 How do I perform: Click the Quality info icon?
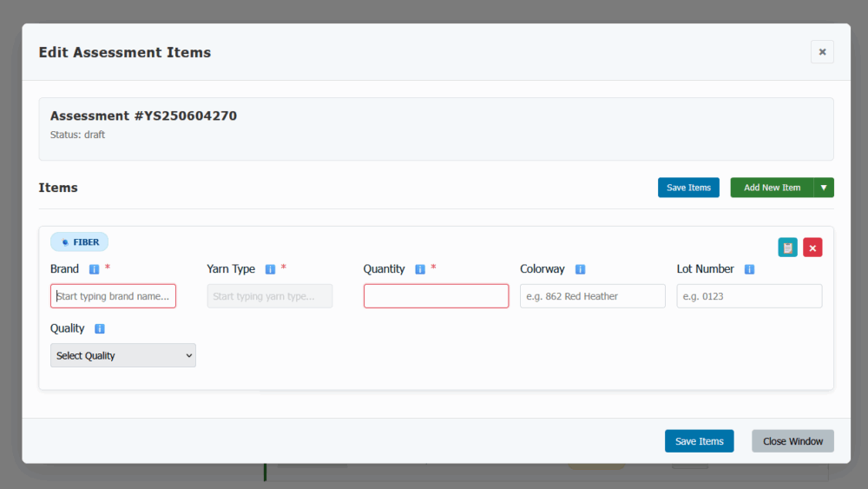coord(100,329)
